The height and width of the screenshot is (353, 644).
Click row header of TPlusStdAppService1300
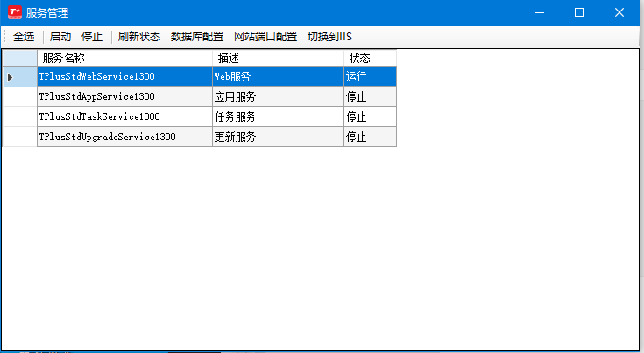coord(19,96)
